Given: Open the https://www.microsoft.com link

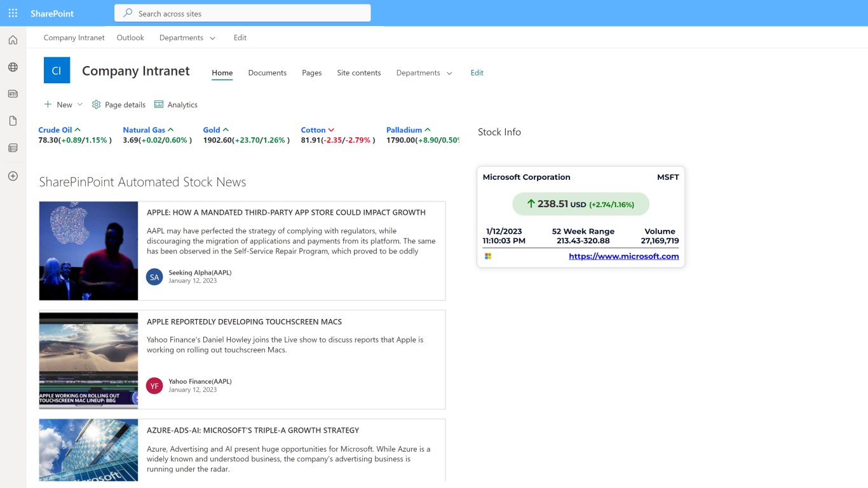Looking at the screenshot, I should tap(624, 256).
